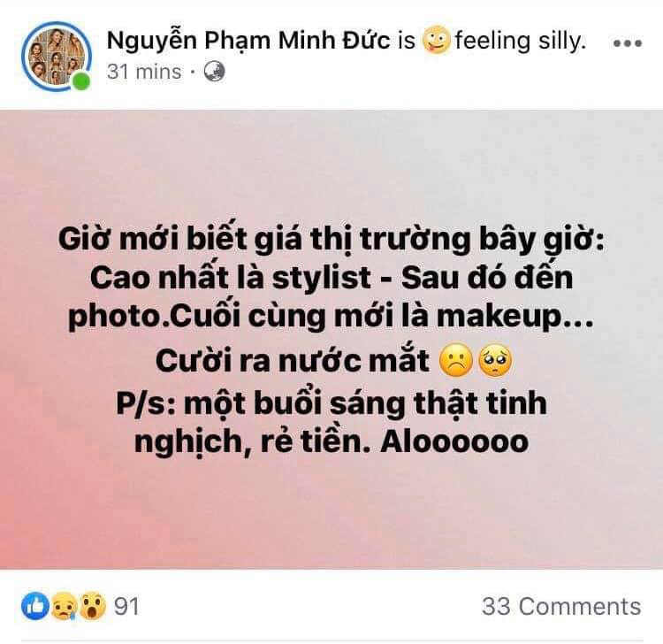Click the Wow surprised reaction icon
The width and height of the screenshot is (663, 644).
(93, 607)
